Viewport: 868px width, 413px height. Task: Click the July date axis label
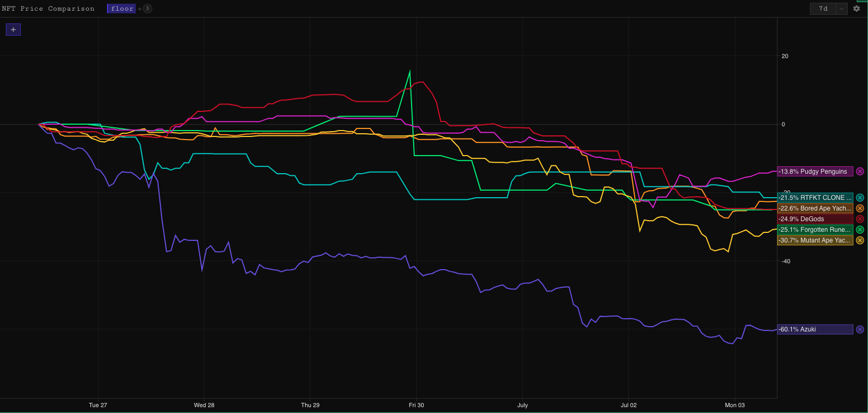pos(522,405)
